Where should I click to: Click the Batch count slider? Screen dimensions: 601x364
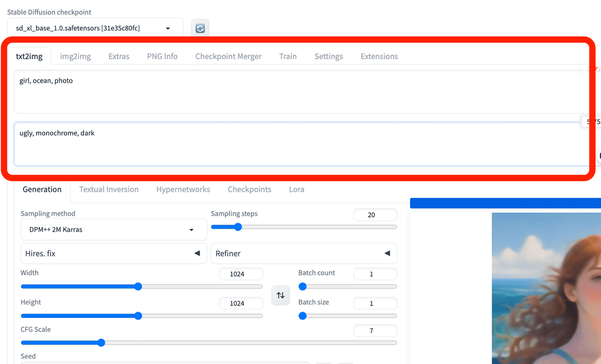pos(348,286)
